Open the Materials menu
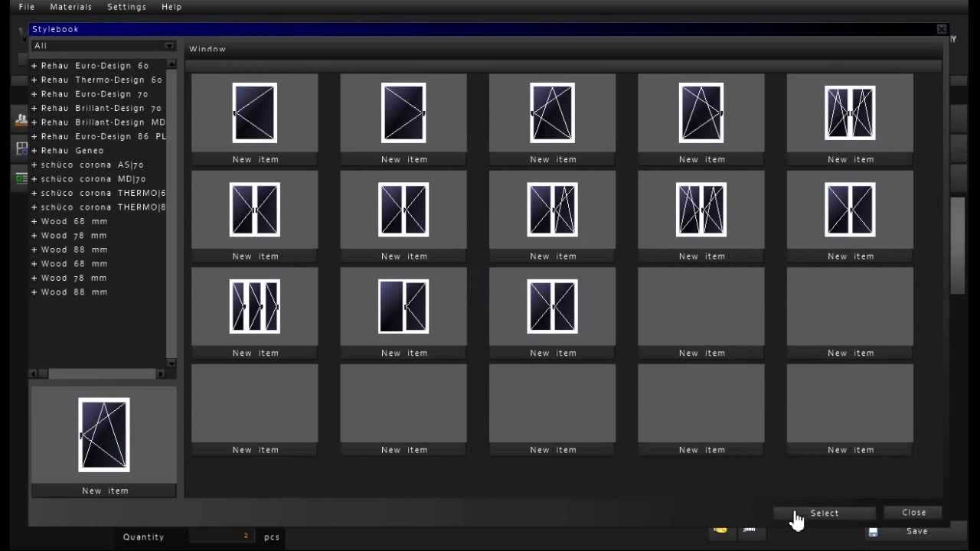Image resolution: width=980 pixels, height=551 pixels. (x=71, y=7)
